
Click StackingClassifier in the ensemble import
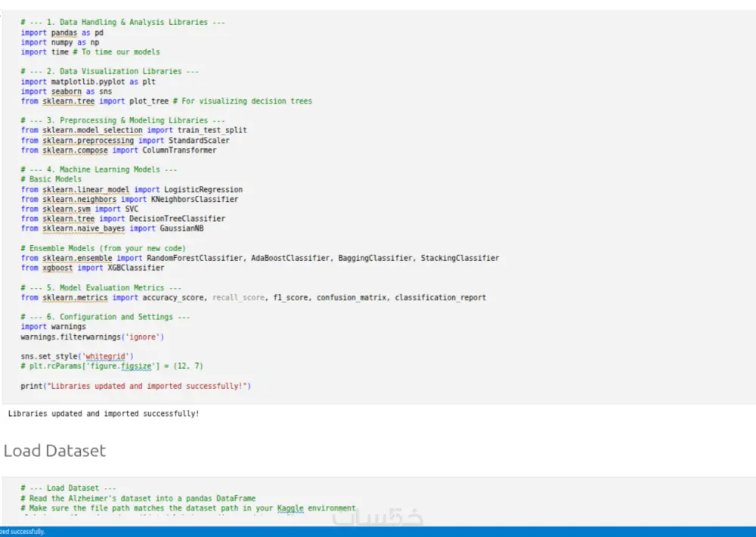point(460,258)
